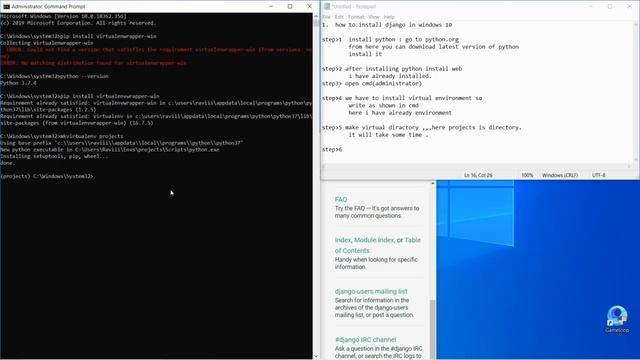Click the Notepad title bar icon
The image size is (640, 360).
pos(327,7)
